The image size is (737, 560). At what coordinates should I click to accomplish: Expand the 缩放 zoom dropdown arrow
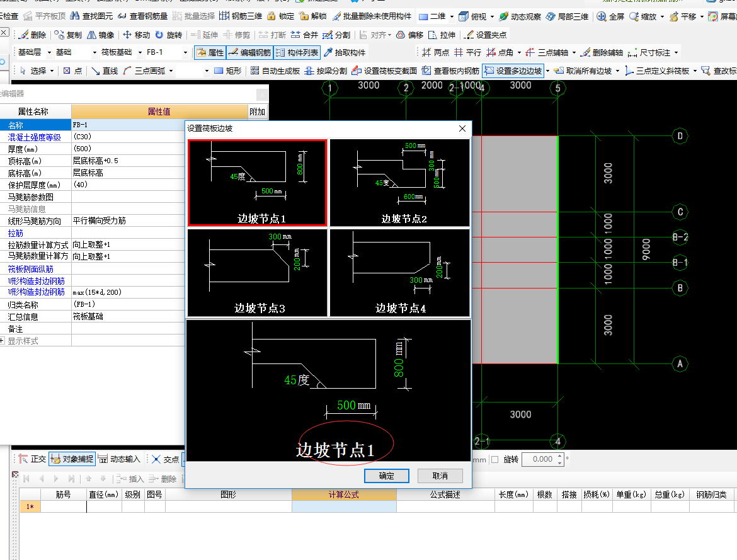(x=662, y=16)
